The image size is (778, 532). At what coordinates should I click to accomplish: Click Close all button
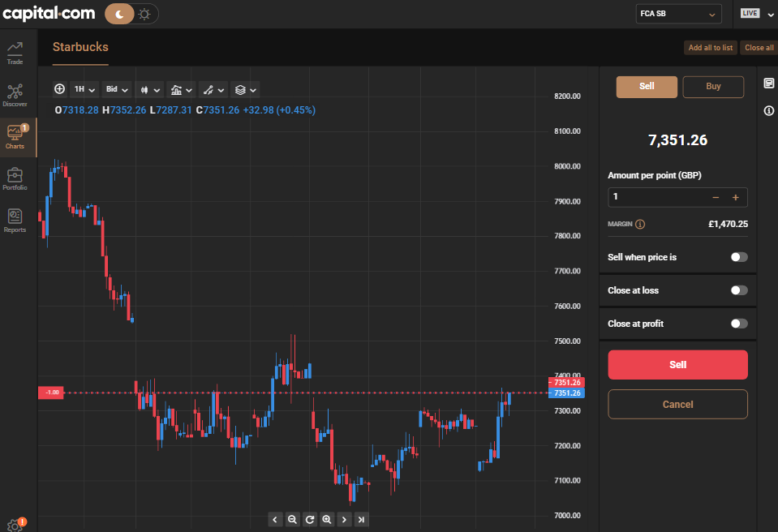[759, 48]
